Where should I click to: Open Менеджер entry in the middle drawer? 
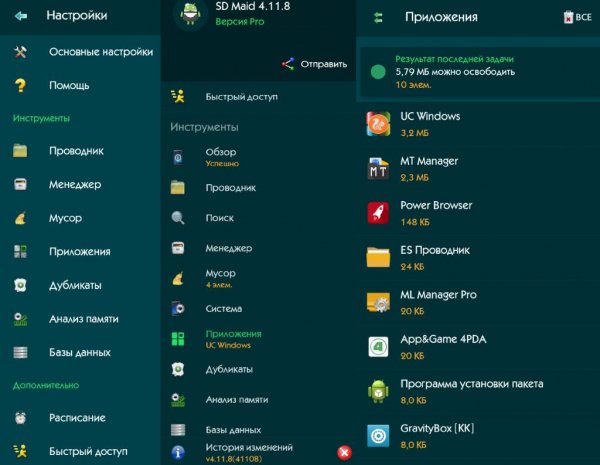pyautogui.click(x=258, y=248)
